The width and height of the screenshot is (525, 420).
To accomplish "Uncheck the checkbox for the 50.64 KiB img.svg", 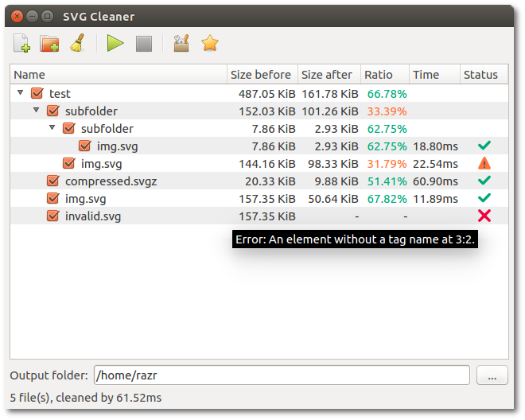I will pyautogui.click(x=53, y=198).
